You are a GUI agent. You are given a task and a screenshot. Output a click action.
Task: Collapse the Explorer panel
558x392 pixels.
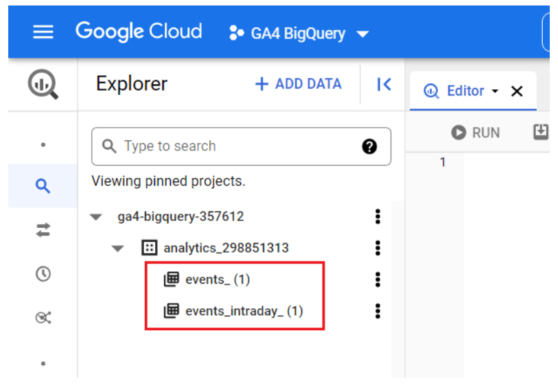(384, 84)
